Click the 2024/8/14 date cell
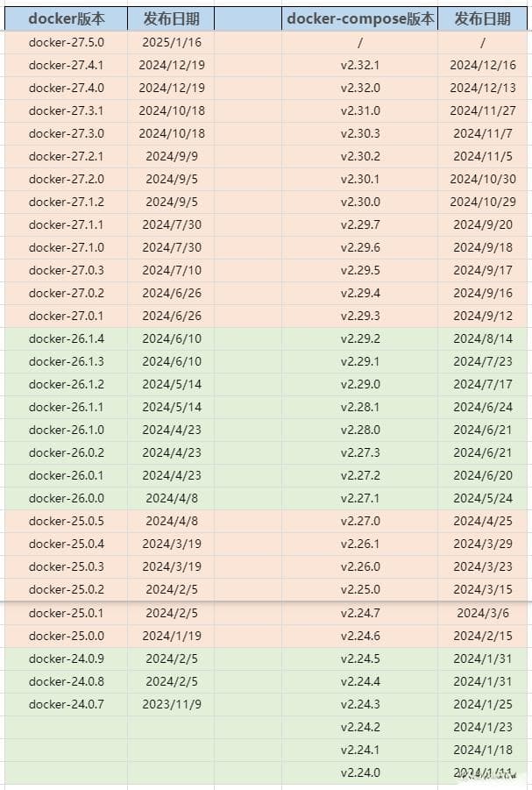The width and height of the screenshot is (532, 790). 483,338
